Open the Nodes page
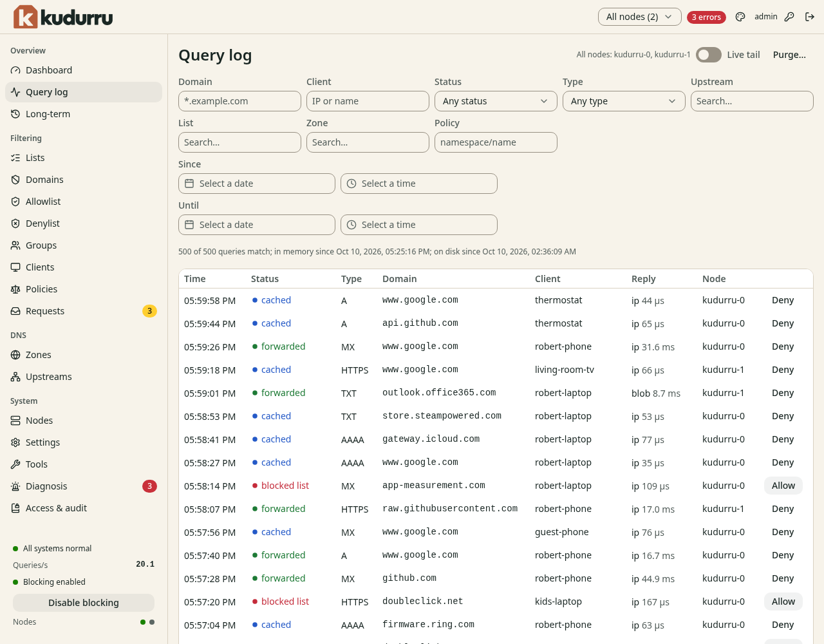The width and height of the screenshot is (824, 644). pyautogui.click(x=84, y=421)
